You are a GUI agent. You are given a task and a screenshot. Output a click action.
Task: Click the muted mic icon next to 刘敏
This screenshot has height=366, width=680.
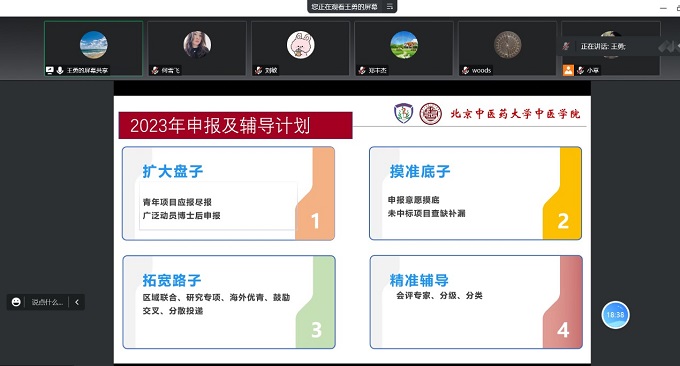(x=258, y=70)
